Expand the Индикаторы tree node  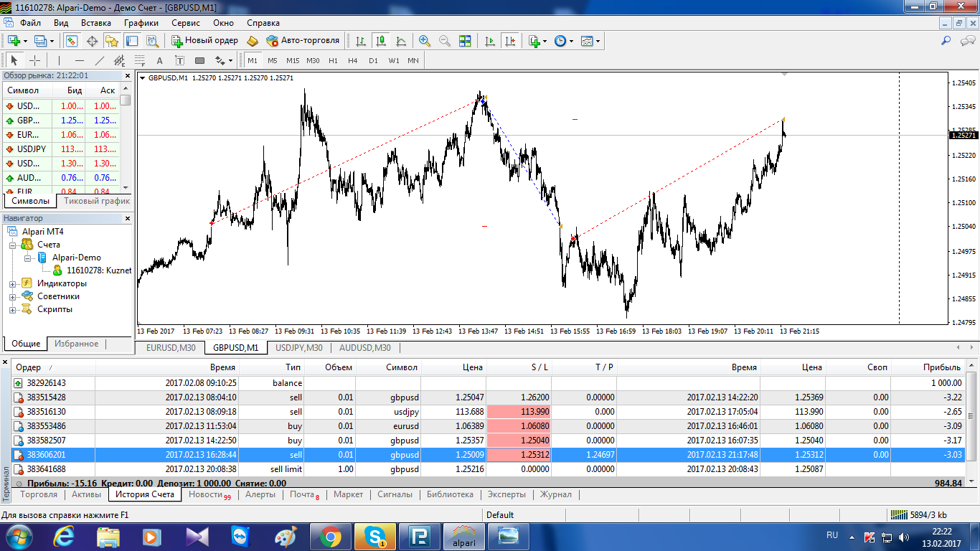12,284
